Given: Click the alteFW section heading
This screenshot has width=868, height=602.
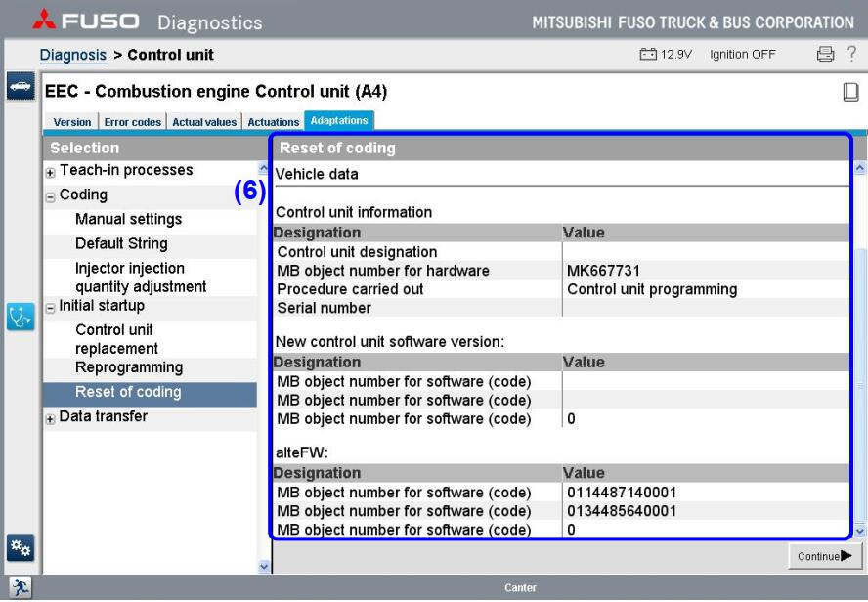Looking at the screenshot, I should (x=302, y=452).
